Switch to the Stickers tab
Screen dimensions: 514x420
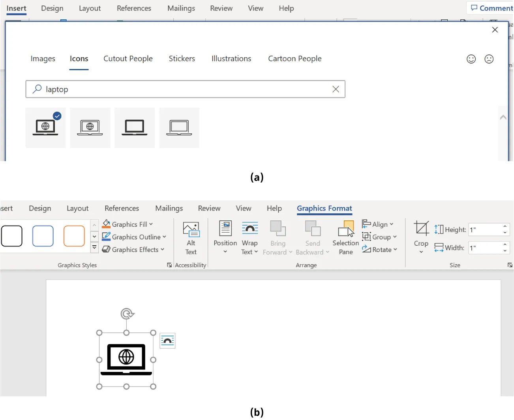(182, 58)
